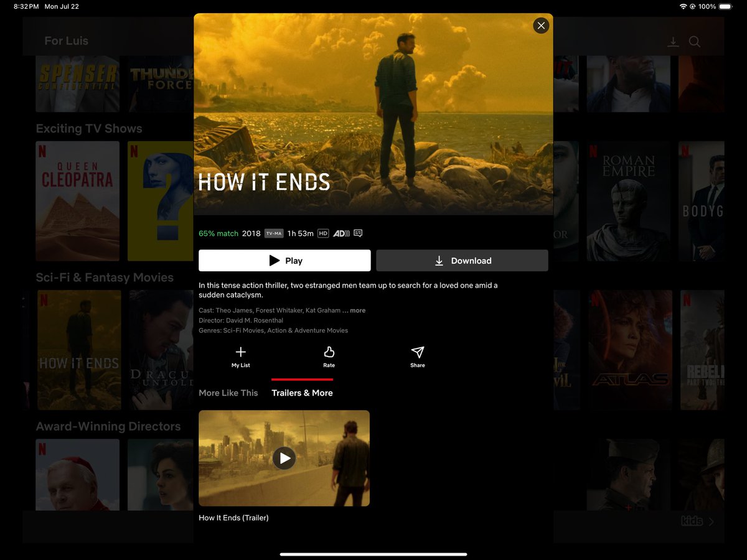Open the Queen Cleopatra title card
Image resolution: width=747 pixels, height=560 pixels.
(77, 200)
